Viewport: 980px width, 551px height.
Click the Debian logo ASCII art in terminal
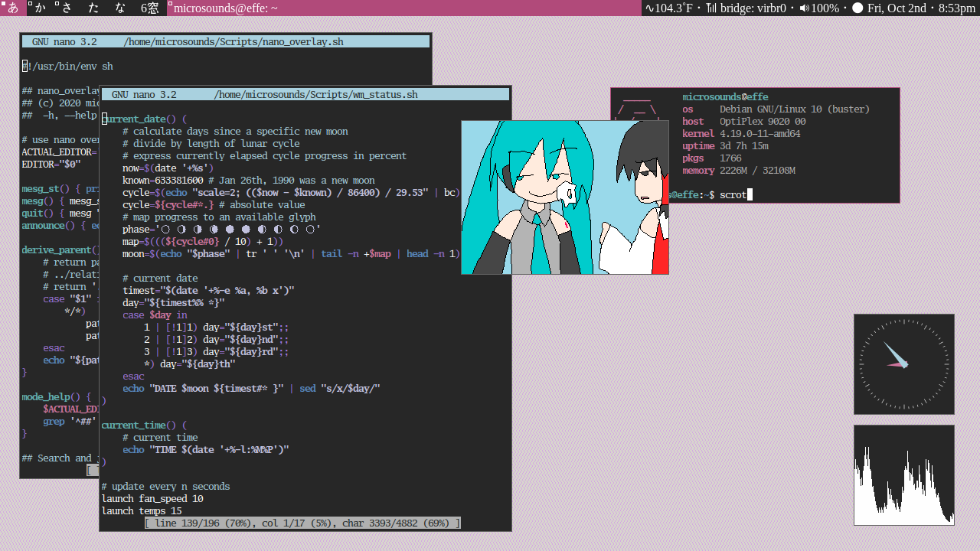pyautogui.click(x=638, y=109)
